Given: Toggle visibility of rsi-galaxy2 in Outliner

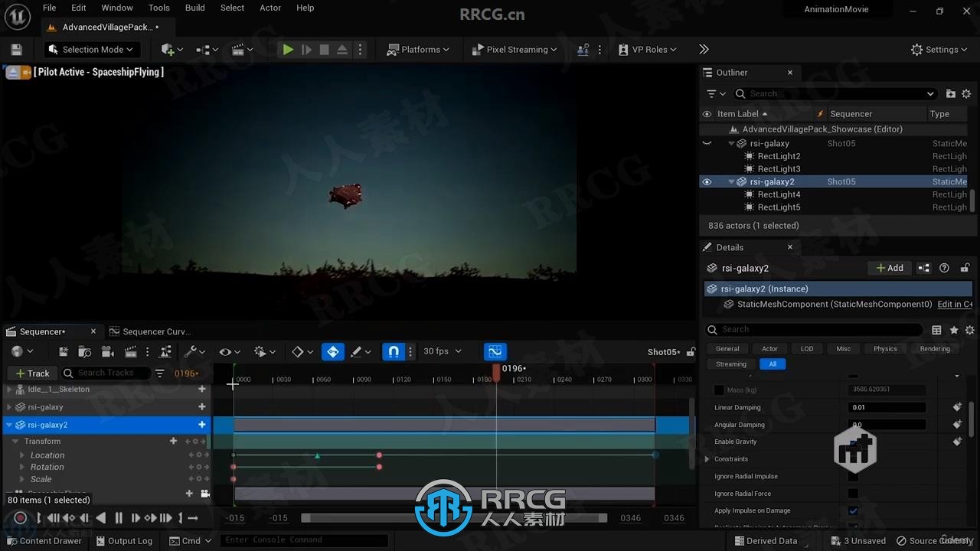Looking at the screenshot, I should tap(707, 182).
